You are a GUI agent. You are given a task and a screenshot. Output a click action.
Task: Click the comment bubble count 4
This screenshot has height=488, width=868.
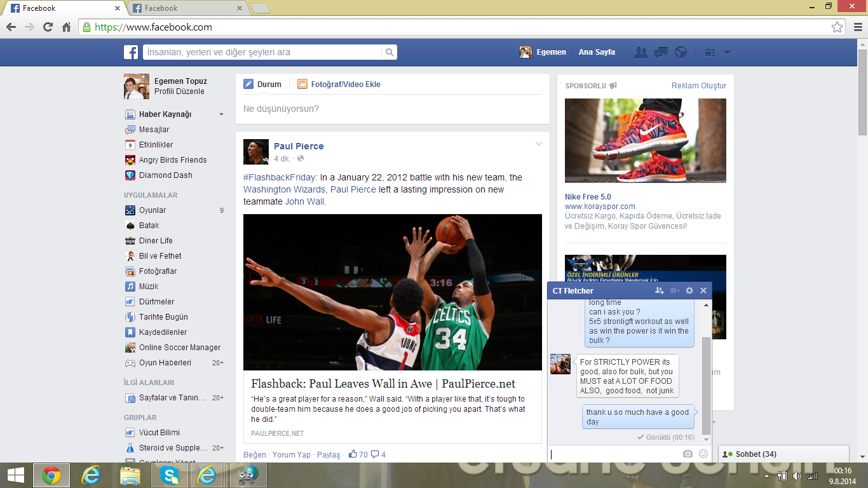click(378, 454)
